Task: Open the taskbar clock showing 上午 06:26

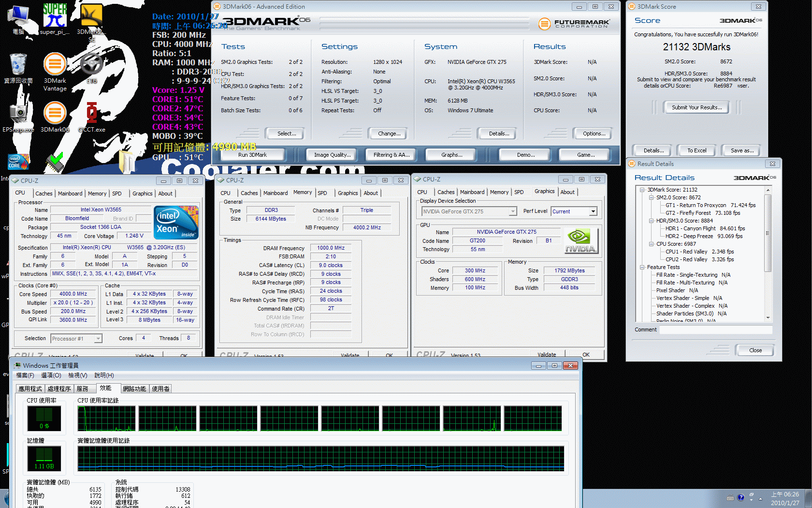Action: pos(785,498)
